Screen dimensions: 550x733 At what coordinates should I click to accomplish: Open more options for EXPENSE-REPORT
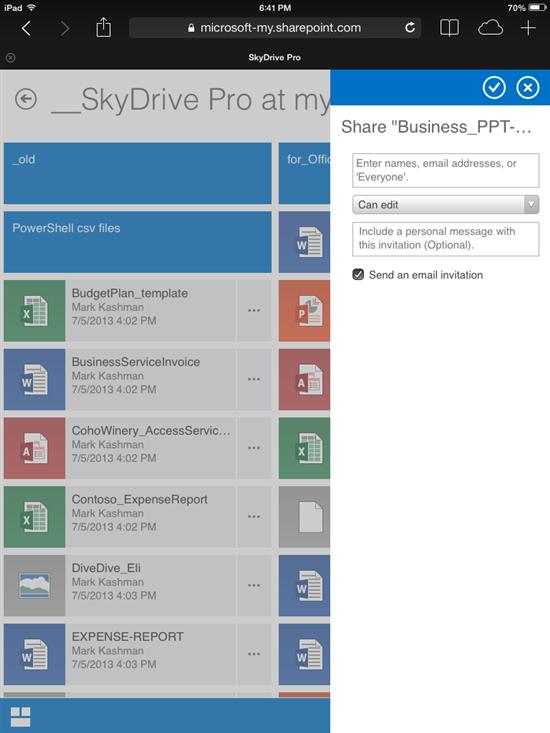point(254,654)
